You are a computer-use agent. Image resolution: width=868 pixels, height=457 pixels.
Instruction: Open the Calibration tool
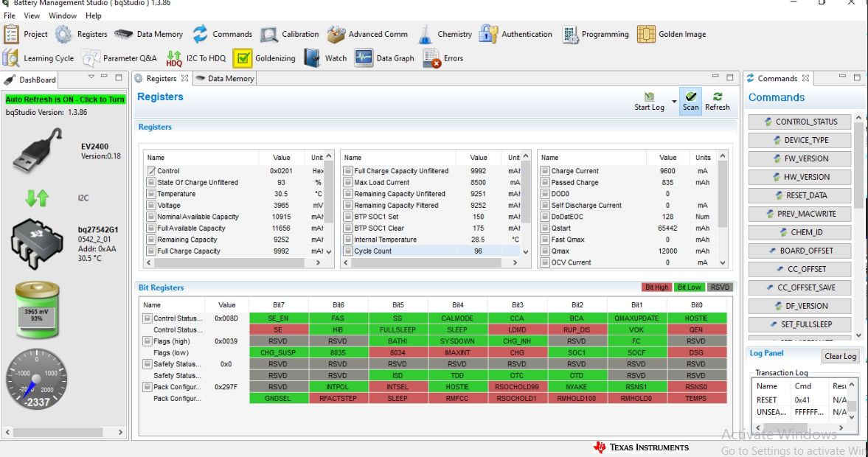[x=269, y=35]
